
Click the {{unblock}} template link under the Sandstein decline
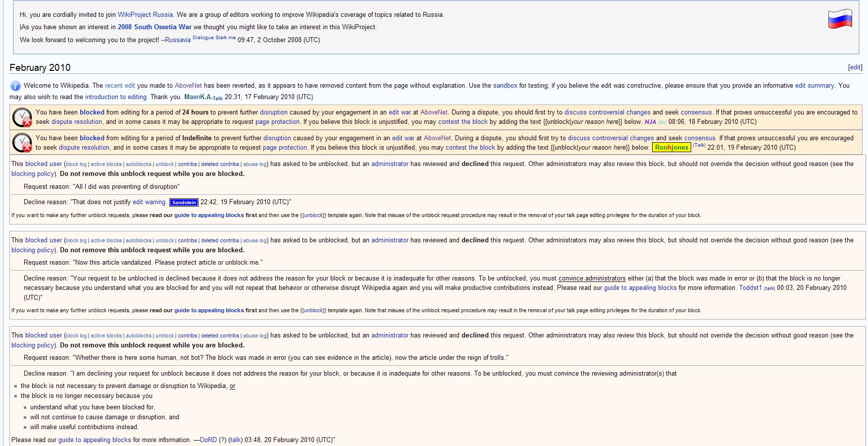(x=313, y=216)
